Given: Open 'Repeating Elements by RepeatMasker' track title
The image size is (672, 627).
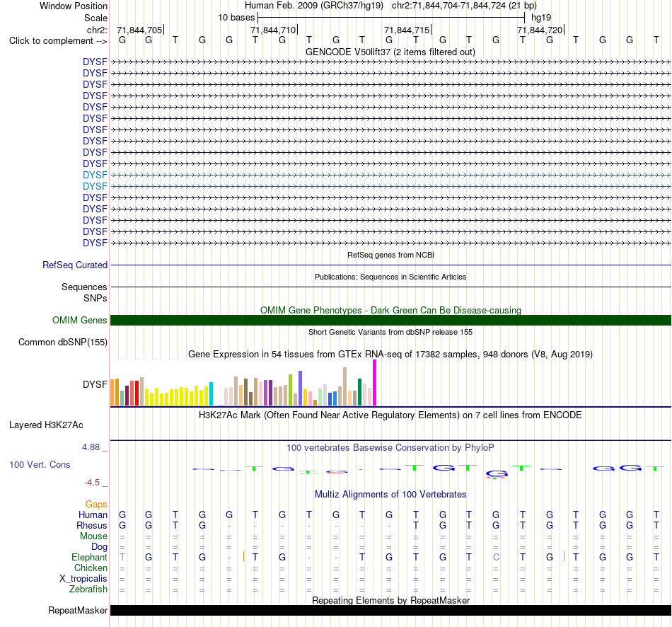Looking at the screenshot, I should point(390,600).
